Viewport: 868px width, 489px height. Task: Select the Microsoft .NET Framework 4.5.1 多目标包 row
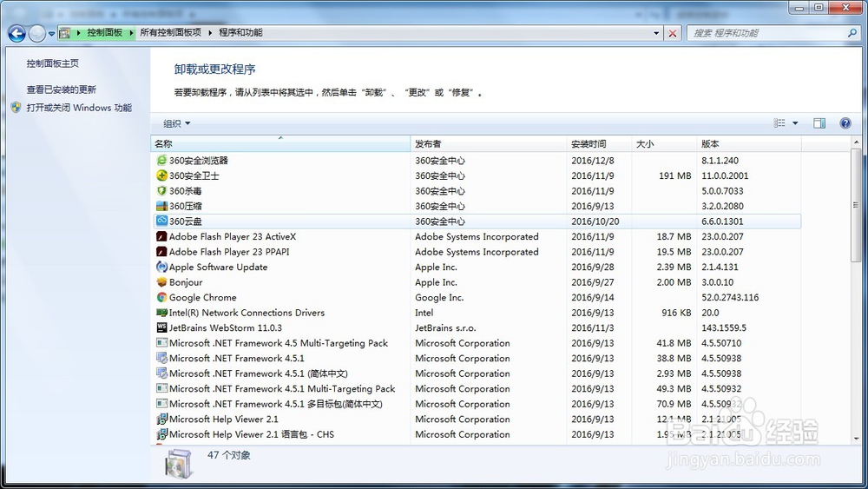[x=476, y=404]
